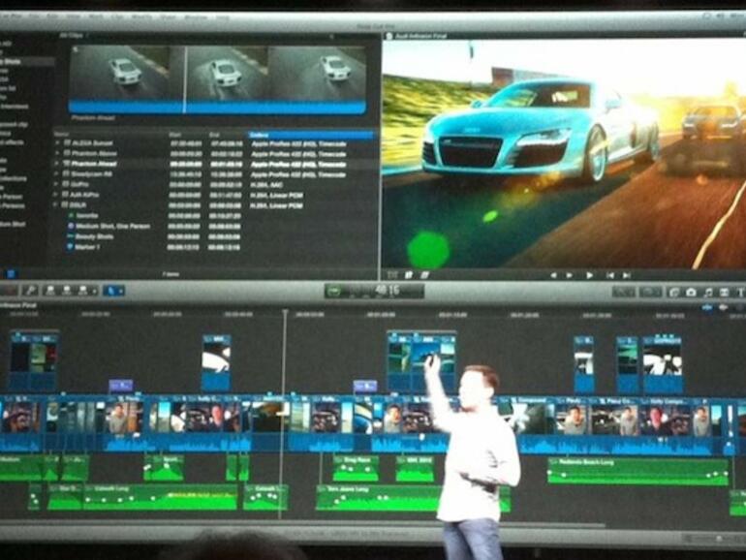Select the GoPro clip name

[x=79, y=184]
